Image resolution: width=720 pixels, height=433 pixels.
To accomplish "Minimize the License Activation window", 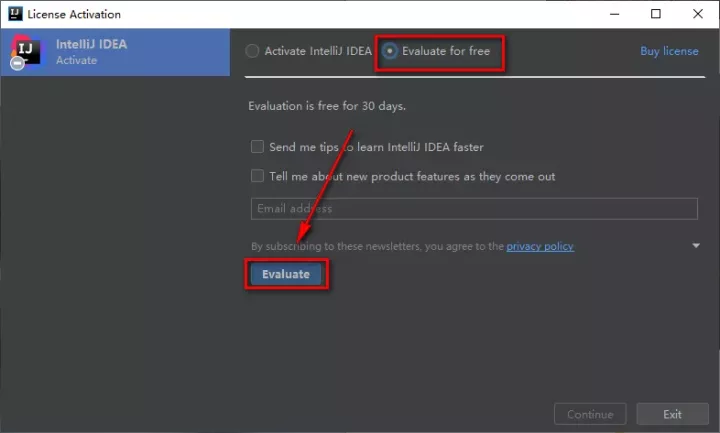I will click(x=610, y=14).
